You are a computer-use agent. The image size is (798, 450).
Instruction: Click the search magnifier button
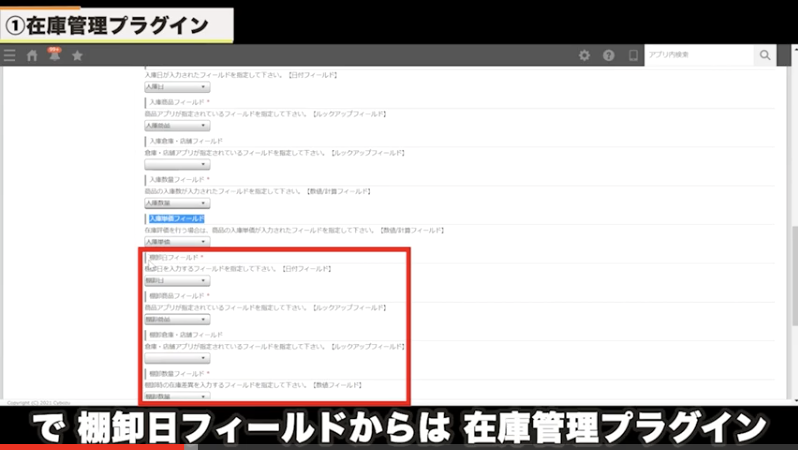point(765,55)
